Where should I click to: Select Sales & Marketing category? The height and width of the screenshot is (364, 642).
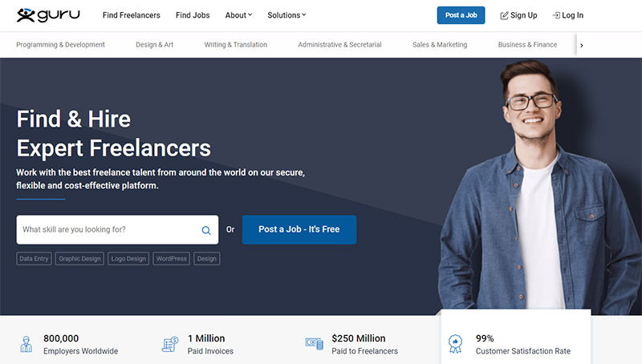pos(440,45)
